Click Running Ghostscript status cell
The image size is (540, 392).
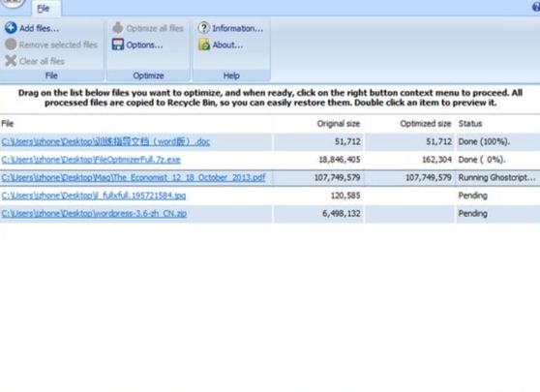pyautogui.click(x=496, y=178)
